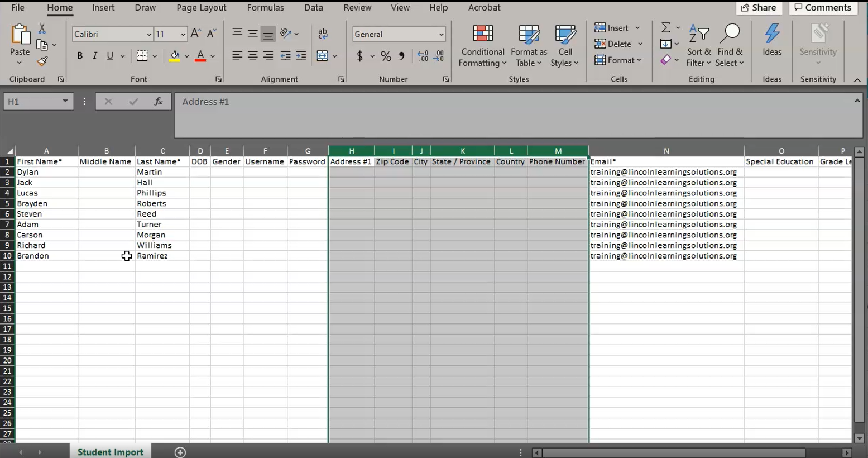Toggle Bold formatting

(80, 56)
